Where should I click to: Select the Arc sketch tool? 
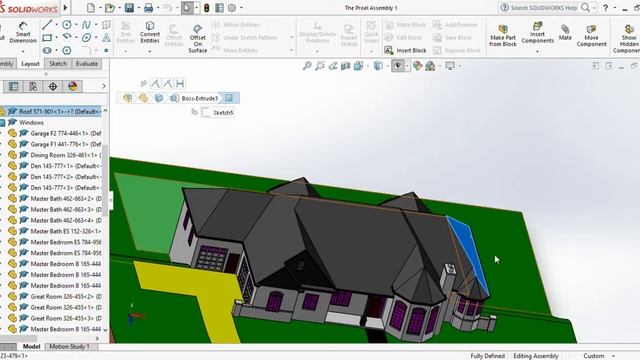(x=67, y=37)
